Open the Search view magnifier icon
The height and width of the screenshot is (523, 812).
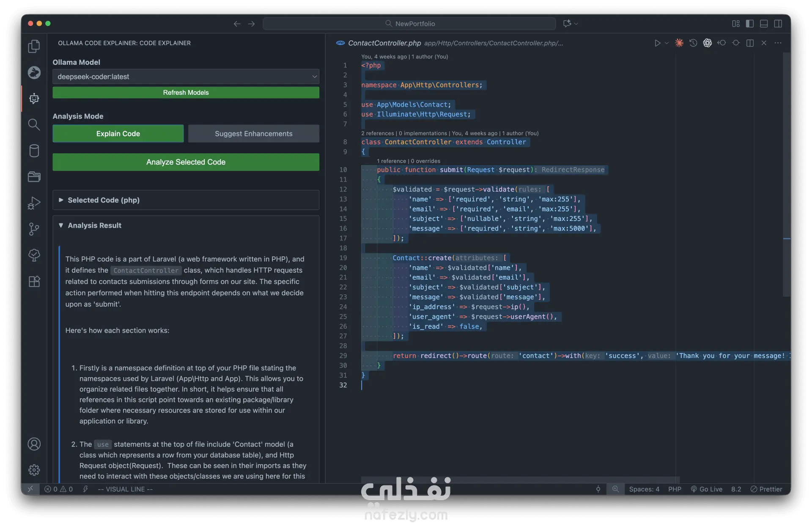pyautogui.click(x=34, y=124)
